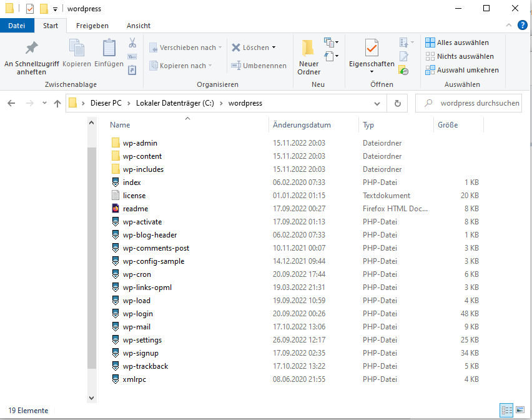Click the new folder icon in the quick access toolbar
This screenshot has width=532, height=420.
pos(44,9)
